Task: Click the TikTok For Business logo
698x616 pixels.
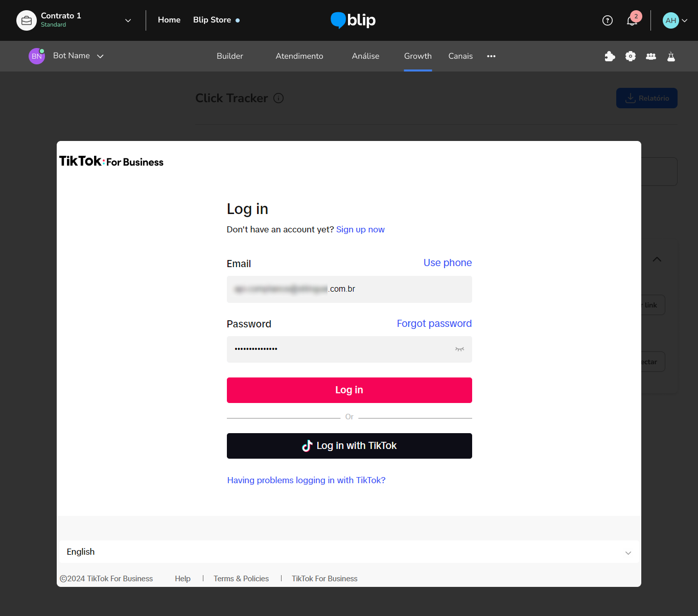Action: click(x=111, y=161)
